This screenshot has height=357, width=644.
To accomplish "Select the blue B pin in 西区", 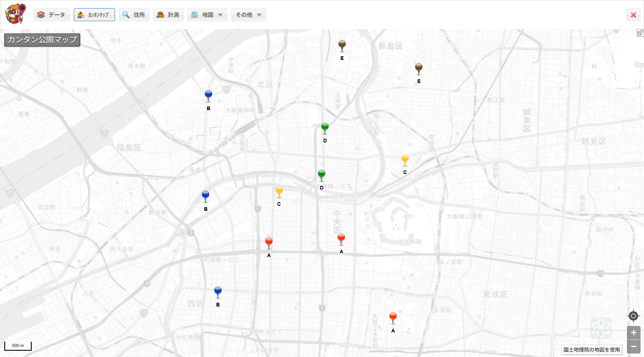I will pyautogui.click(x=218, y=291).
